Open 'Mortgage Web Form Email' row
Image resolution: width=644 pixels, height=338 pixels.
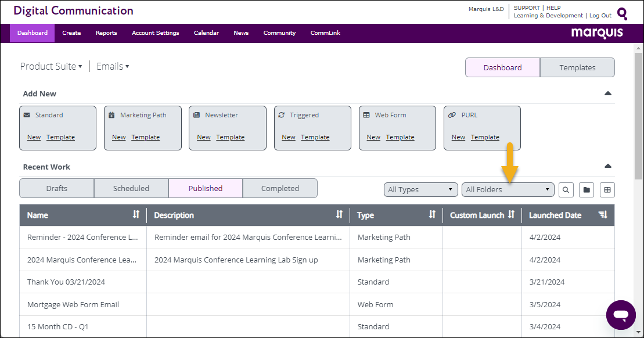[316, 304]
